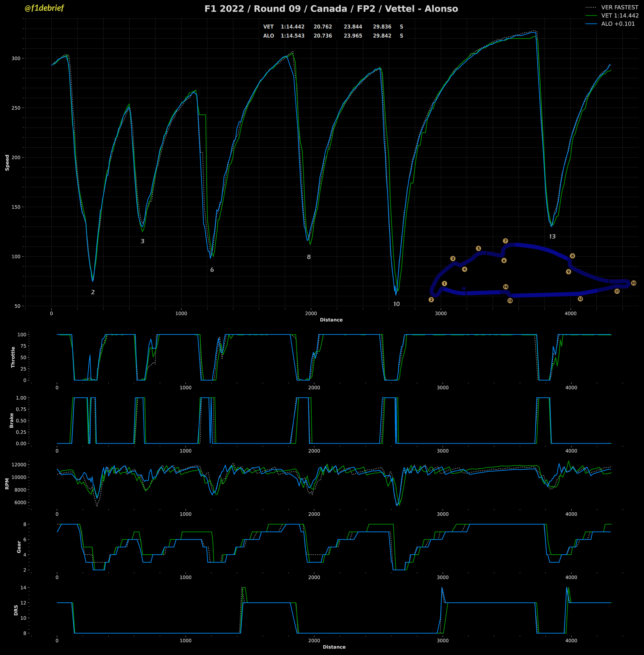
Task: Click the "Distance" label under the speed plot
Action: [x=331, y=320]
